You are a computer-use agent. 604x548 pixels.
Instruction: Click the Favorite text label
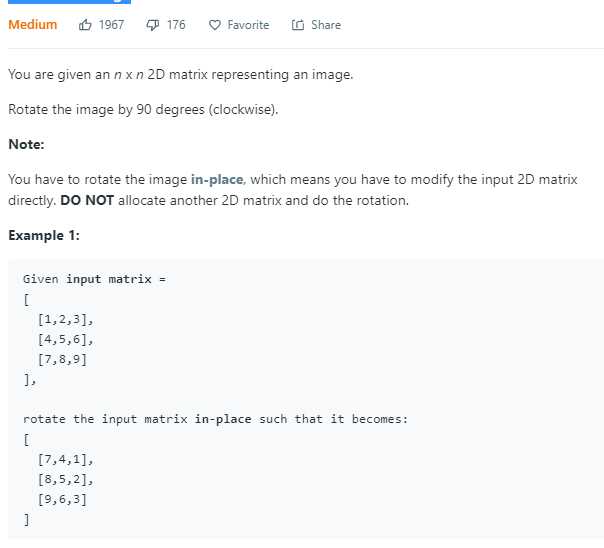pyautogui.click(x=248, y=25)
